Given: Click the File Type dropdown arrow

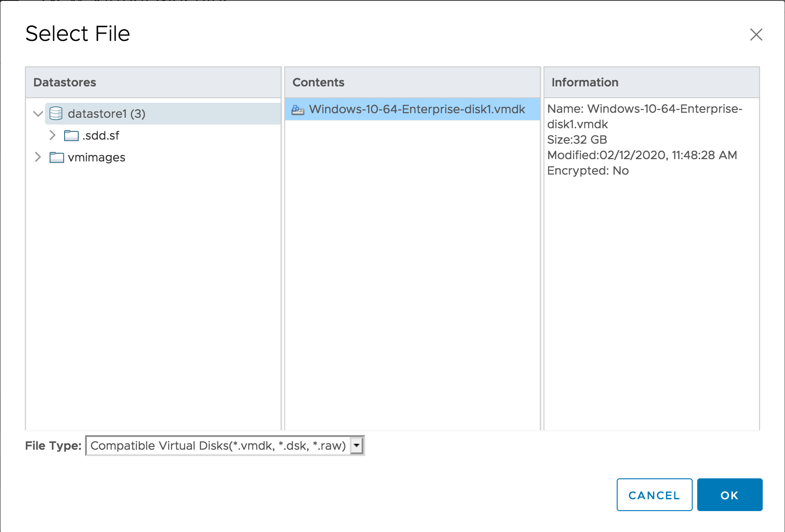Looking at the screenshot, I should [357, 446].
